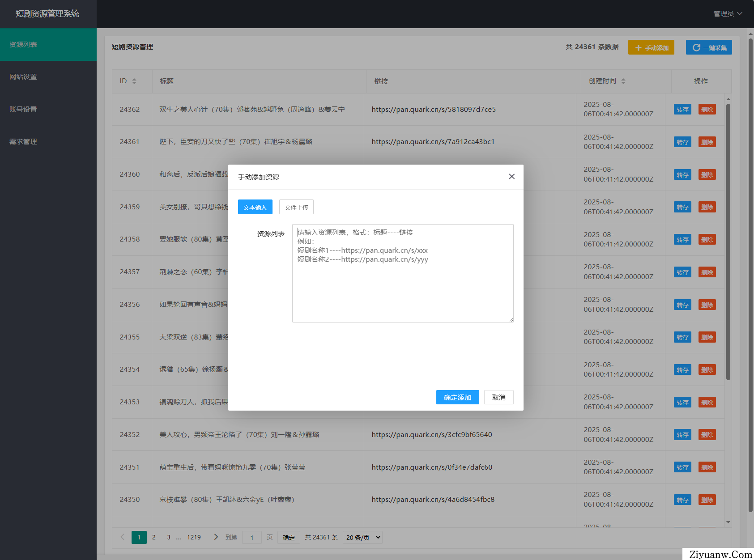Click 转存 for row 24352

coord(682,435)
